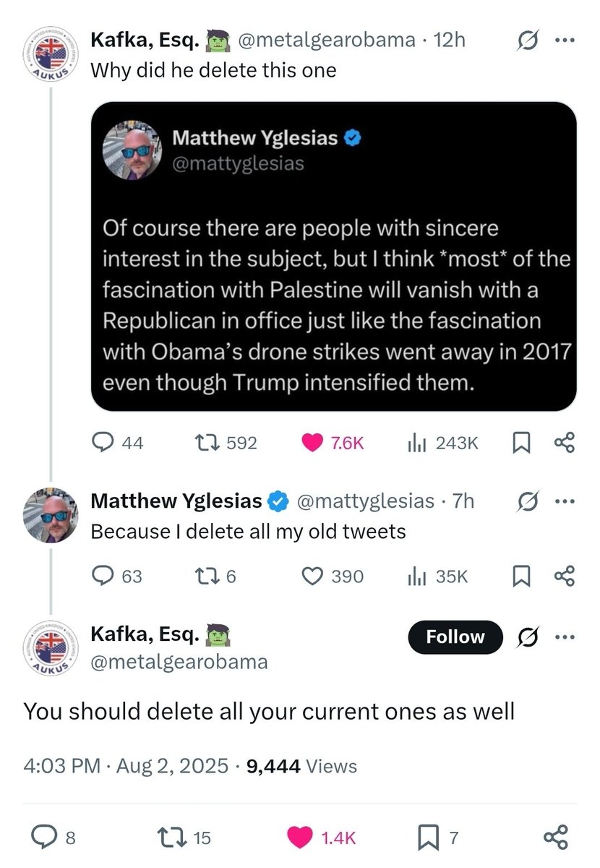Share the first tweet via share icon
This screenshot has height=868, width=600.
click(x=564, y=443)
